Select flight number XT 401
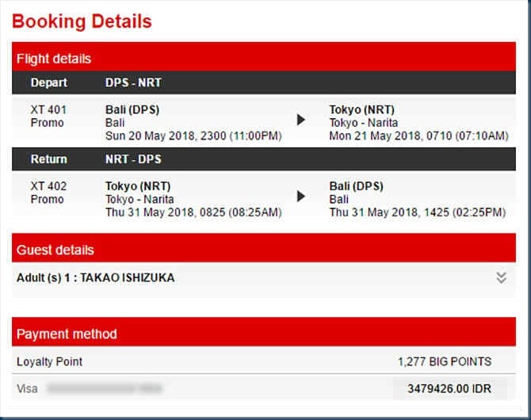 pyautogui.click(x=48, y=109)
